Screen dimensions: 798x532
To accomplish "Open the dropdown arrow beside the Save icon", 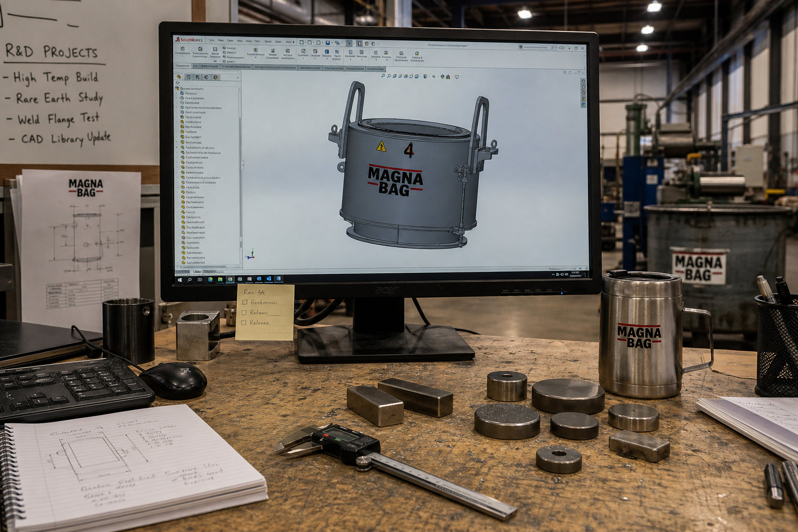I will coord(332,43).
